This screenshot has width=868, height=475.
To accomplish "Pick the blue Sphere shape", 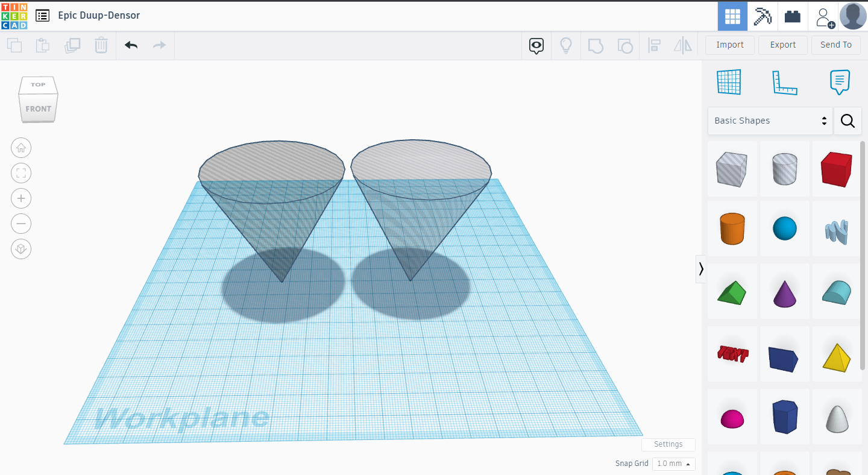I will pos(785,229).
